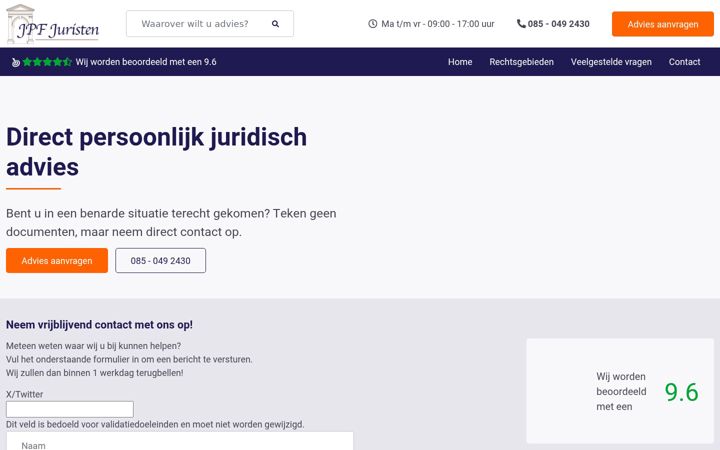Open the Veelgestelde vragen menu item
The image size is (720, 450).
coord(611,62)
